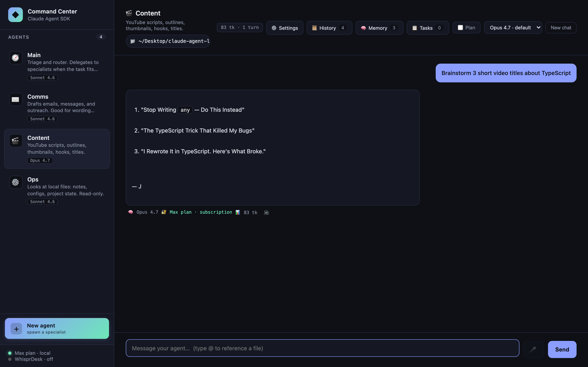
Task: Select the AGENTS section header
Action: click(x=19, y=37)
